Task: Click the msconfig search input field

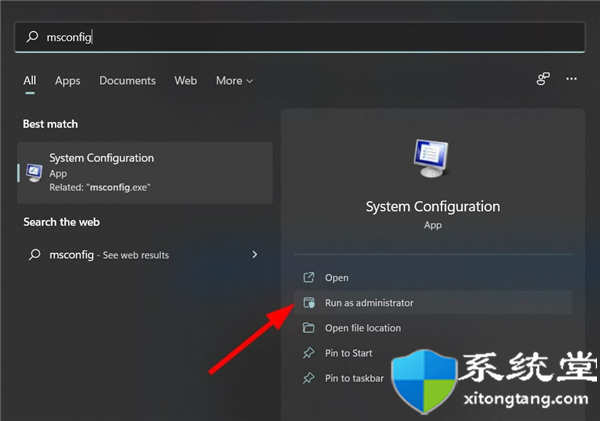Action: (x=300, y=37)
